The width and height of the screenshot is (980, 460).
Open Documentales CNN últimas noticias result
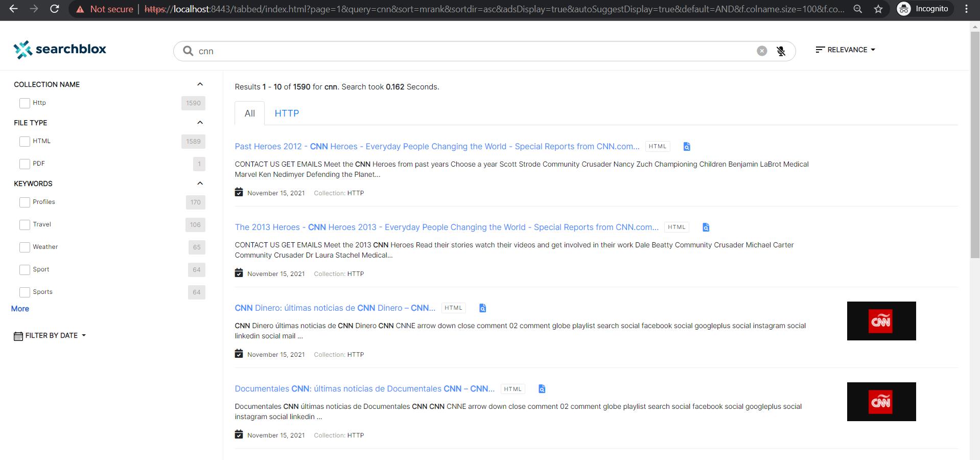[364, 389]
